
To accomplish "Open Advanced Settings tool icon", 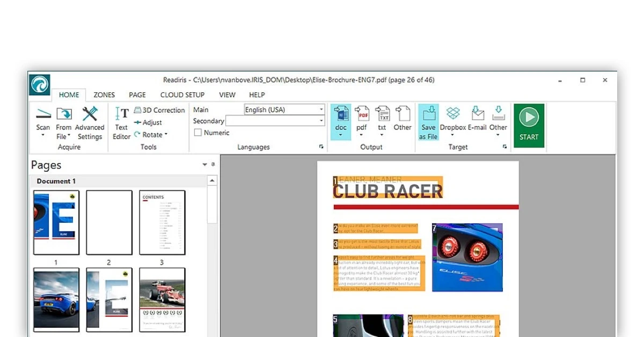I will [90, 114].
